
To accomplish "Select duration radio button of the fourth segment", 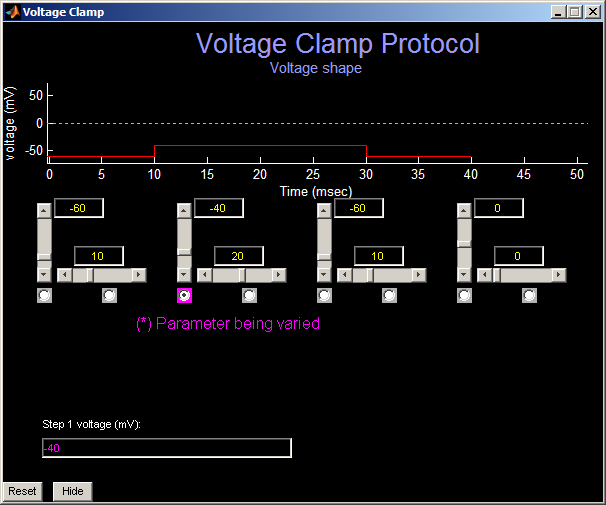I will (x=529, y=295).
